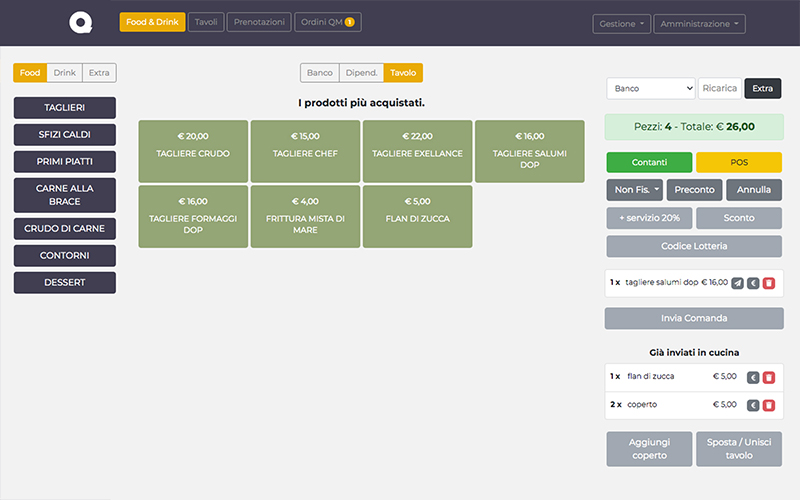800x500 pixels.
Task: Expand the Gestione menu
Action: point(621,23)
